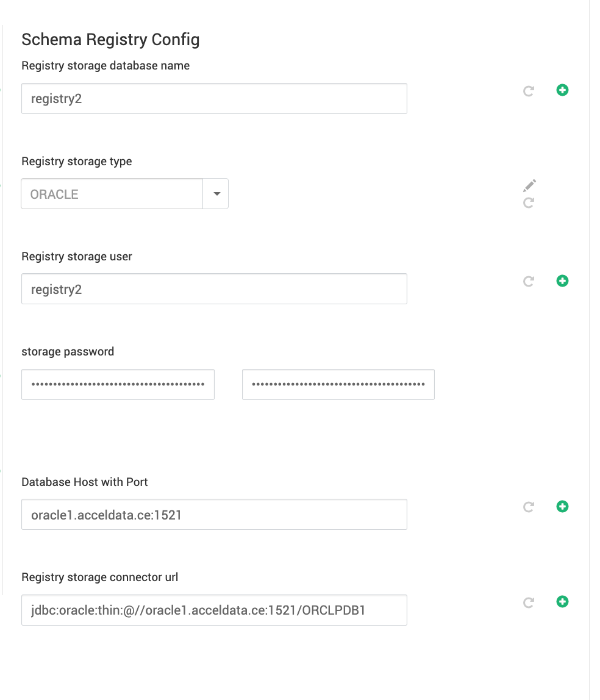This screenshot has width=600, height=700.
Task: Click the Schema Registry Config heading
Action: click(110, 40)
